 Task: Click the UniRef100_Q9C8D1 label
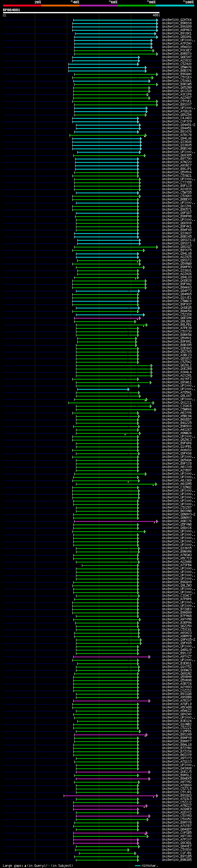pyautogui.click(x=177, y=843)
